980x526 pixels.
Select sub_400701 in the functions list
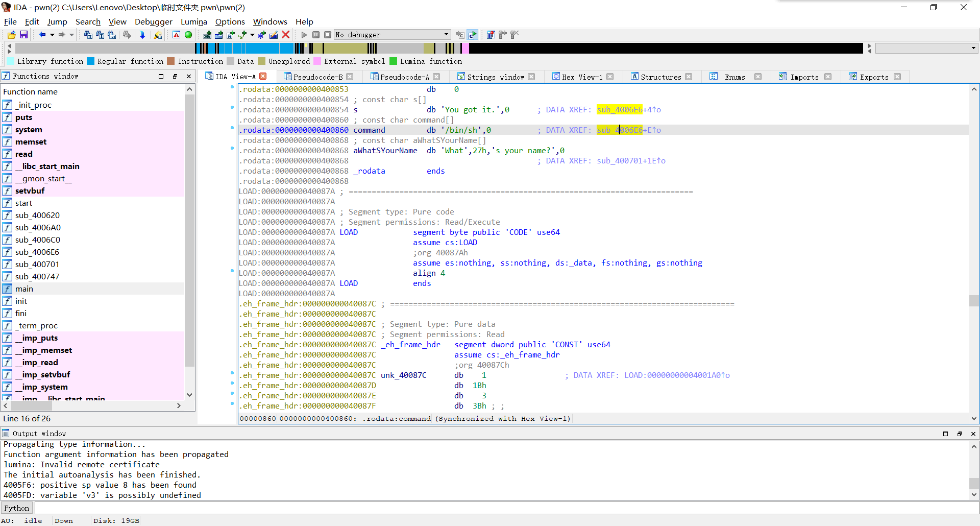tap(92, 264)
